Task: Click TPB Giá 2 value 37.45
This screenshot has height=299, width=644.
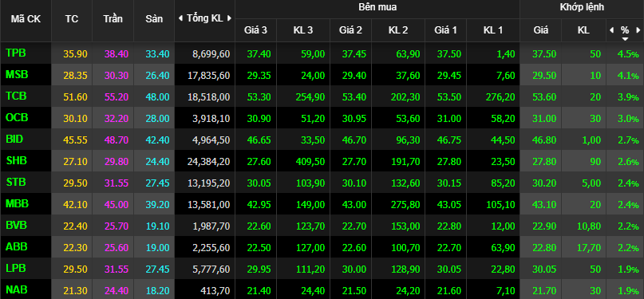Action: coord(354,53)
